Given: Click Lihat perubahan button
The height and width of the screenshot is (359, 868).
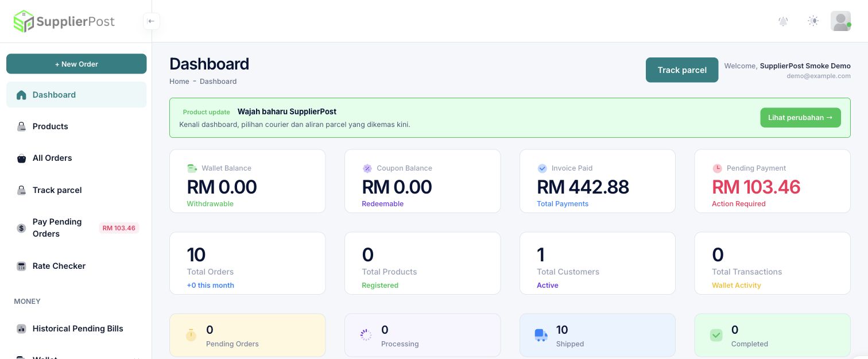Looking at the screenshot, I should tap(800, 118).
